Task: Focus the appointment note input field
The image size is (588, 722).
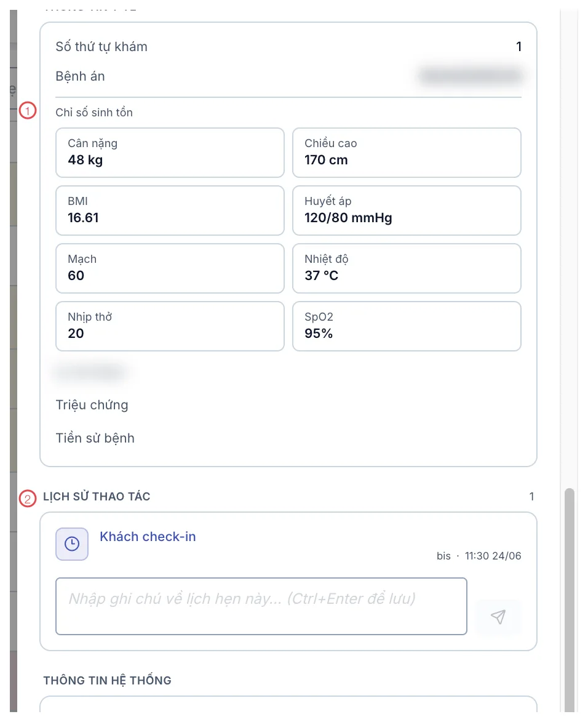Action: [x=261, y=606]
